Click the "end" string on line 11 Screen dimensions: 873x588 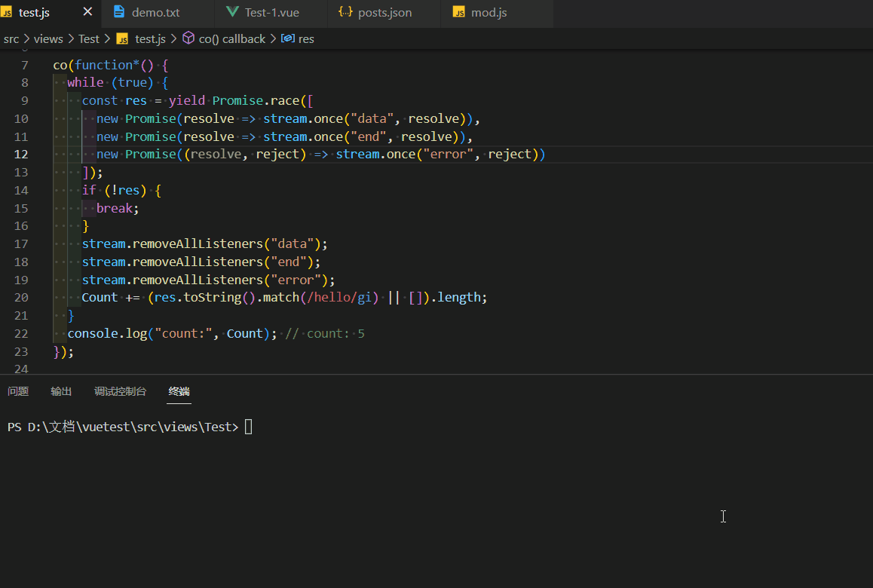pos(368,136)
